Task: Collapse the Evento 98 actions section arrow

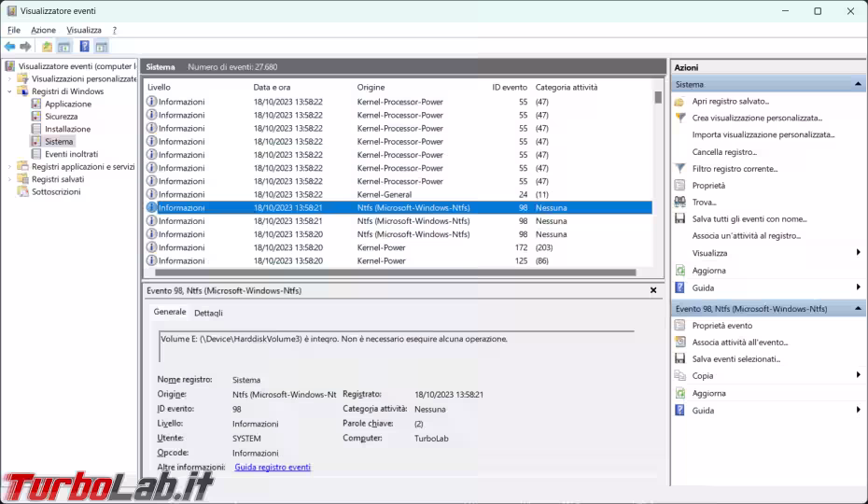Action: [858, 309]
